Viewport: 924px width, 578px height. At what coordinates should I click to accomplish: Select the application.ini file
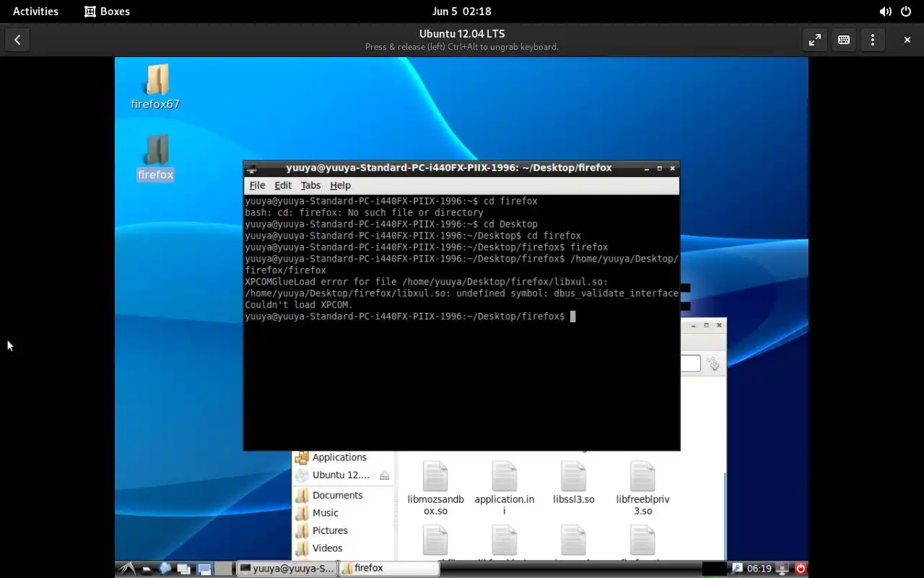(x=505, y=488)
